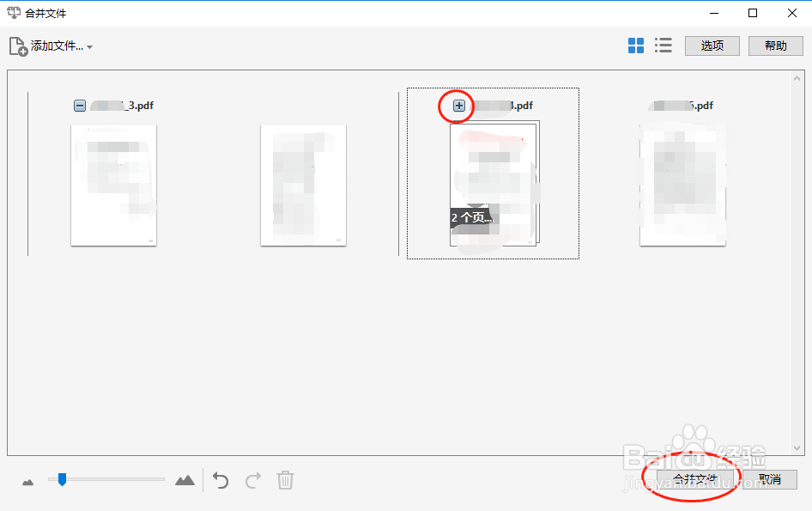812x511 pixels.
Task: Minimize the Combine Files window
Action: (x=714, y=13)
